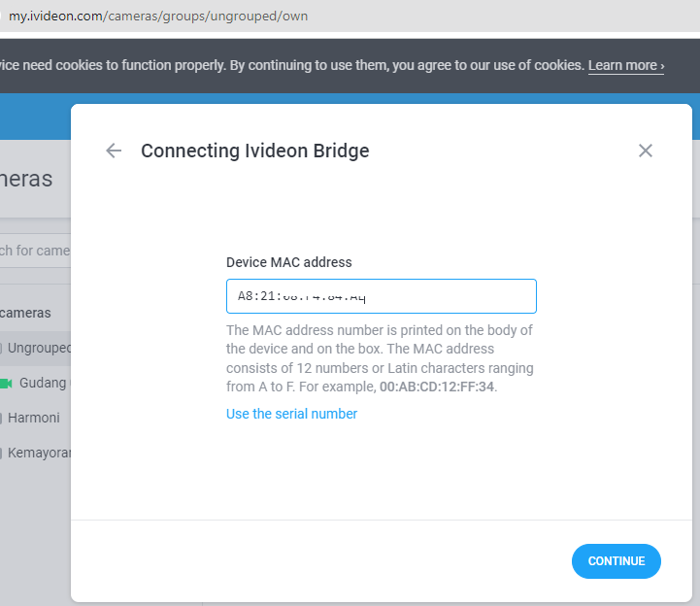Open the 'Use the serial number' link
The height and width of the screenshot is (606, 700).
291,414
